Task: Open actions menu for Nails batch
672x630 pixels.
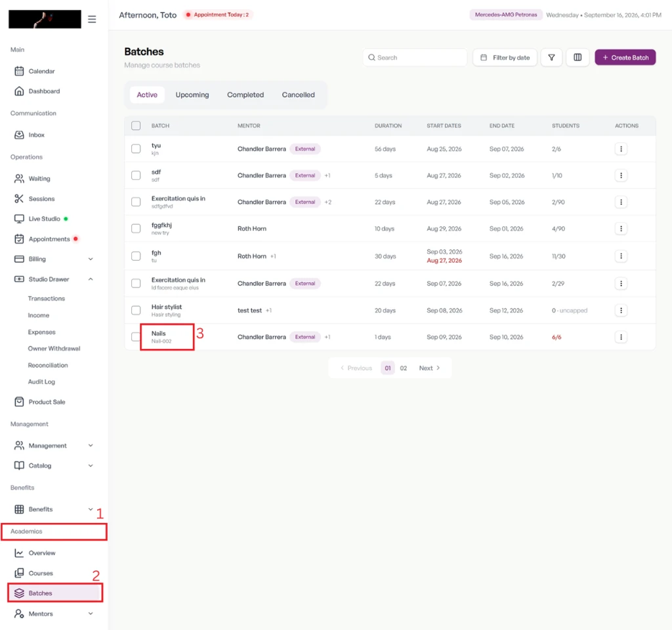Action: [621, 337]
